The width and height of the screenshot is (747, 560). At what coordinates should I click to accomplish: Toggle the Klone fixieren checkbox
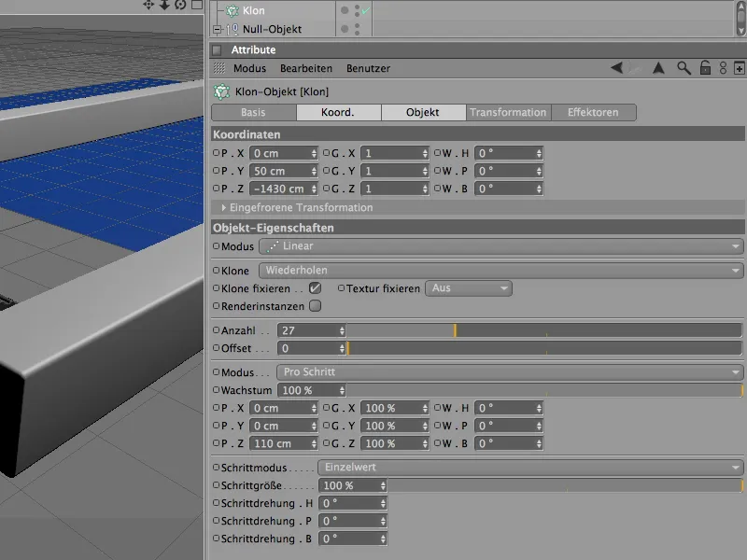(x=316, y=288)
